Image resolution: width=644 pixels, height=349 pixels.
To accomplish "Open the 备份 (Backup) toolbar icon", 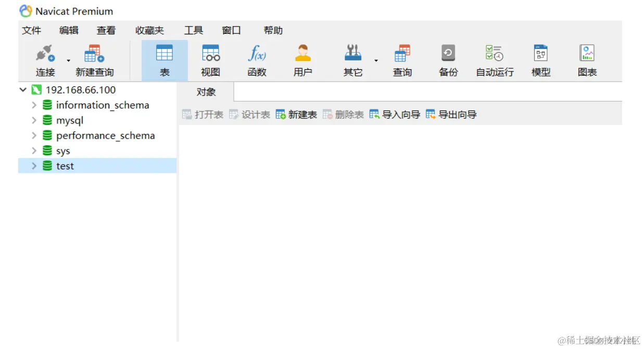I will point(448,61).
